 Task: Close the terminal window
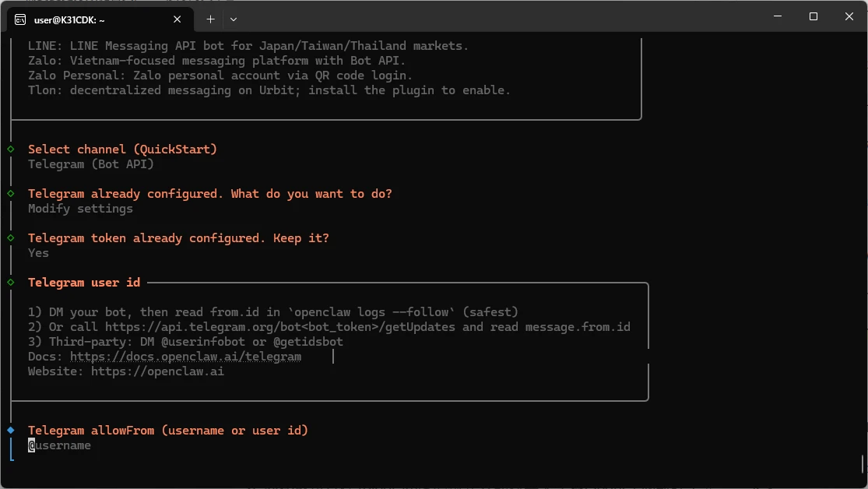(x=848, y=17)
